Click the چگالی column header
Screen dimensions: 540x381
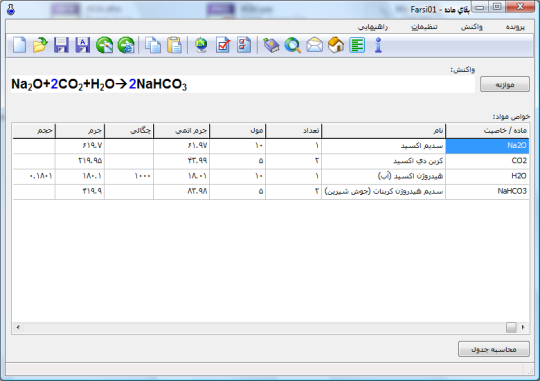point(129,131)
